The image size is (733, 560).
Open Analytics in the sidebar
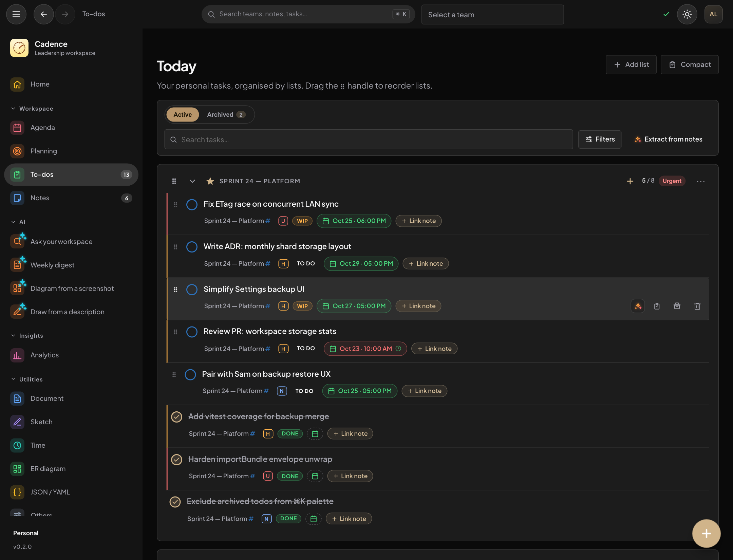[x=71, y=355]
